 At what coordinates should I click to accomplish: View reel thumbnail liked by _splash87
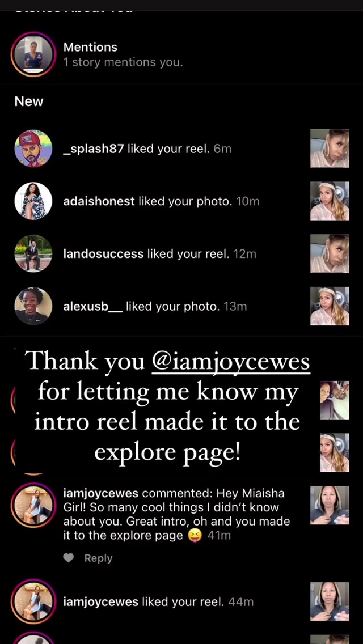(330, 149)
